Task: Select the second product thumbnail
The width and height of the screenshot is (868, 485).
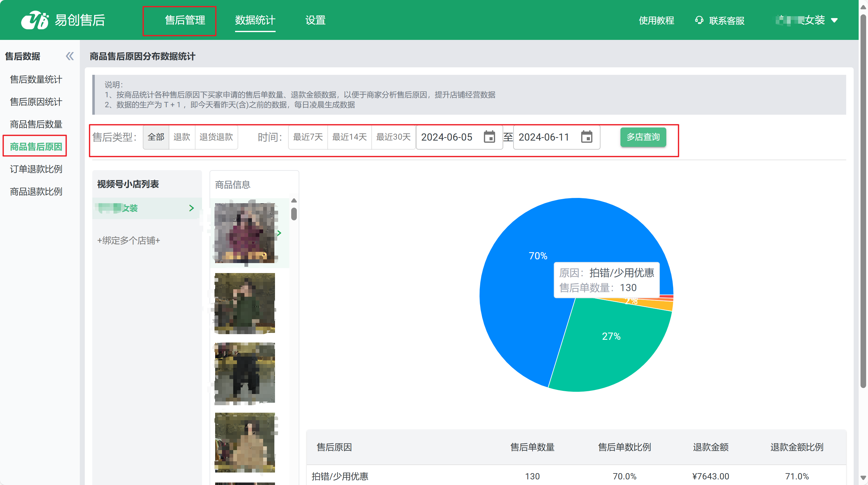Action: pos(245,303)
